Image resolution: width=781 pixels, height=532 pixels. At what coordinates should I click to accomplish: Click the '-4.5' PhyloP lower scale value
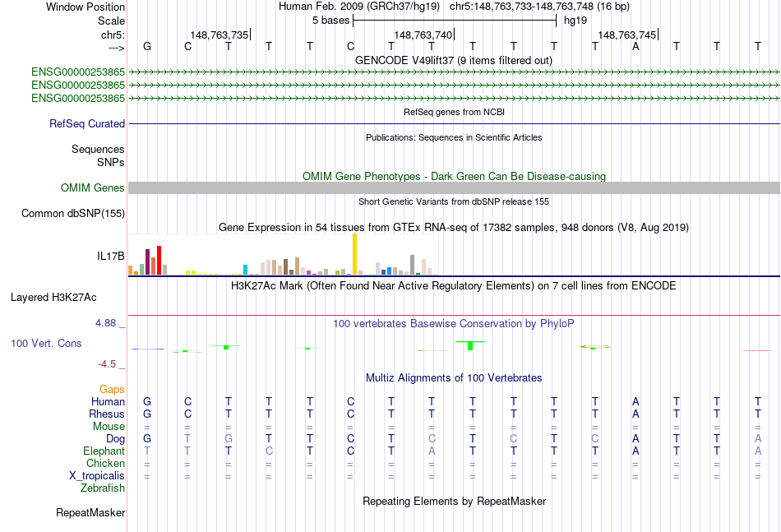(107, 364)
